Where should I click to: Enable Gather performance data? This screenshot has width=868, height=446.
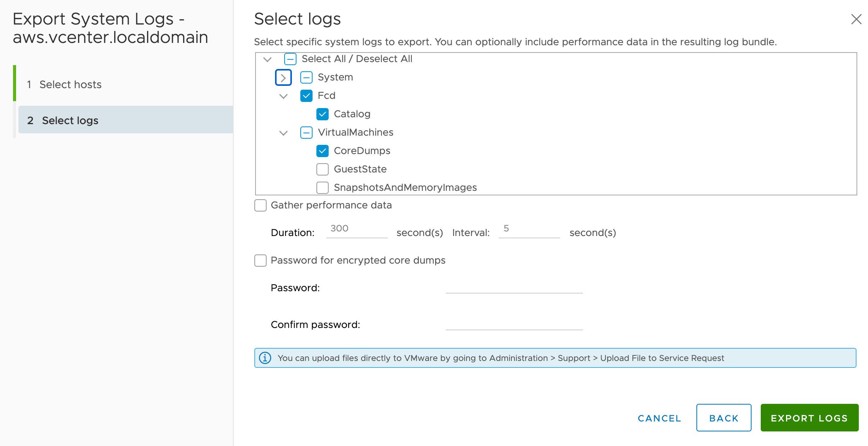pyautogui.click(x=260, y=205)
